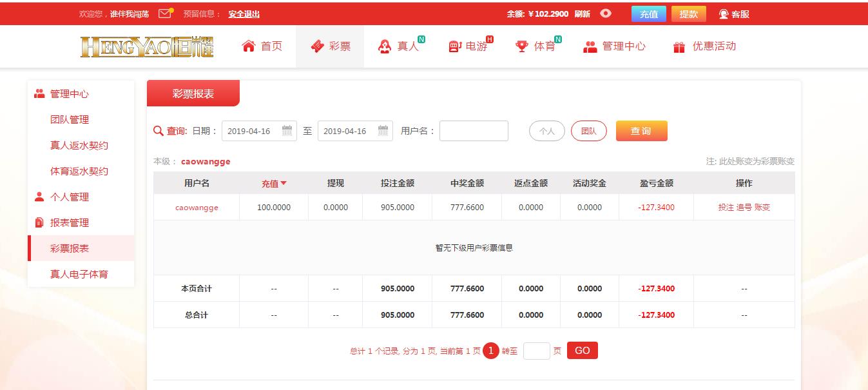Click the HengYao logo
Viewport: 868px width, 390px height.
point(147,46)
